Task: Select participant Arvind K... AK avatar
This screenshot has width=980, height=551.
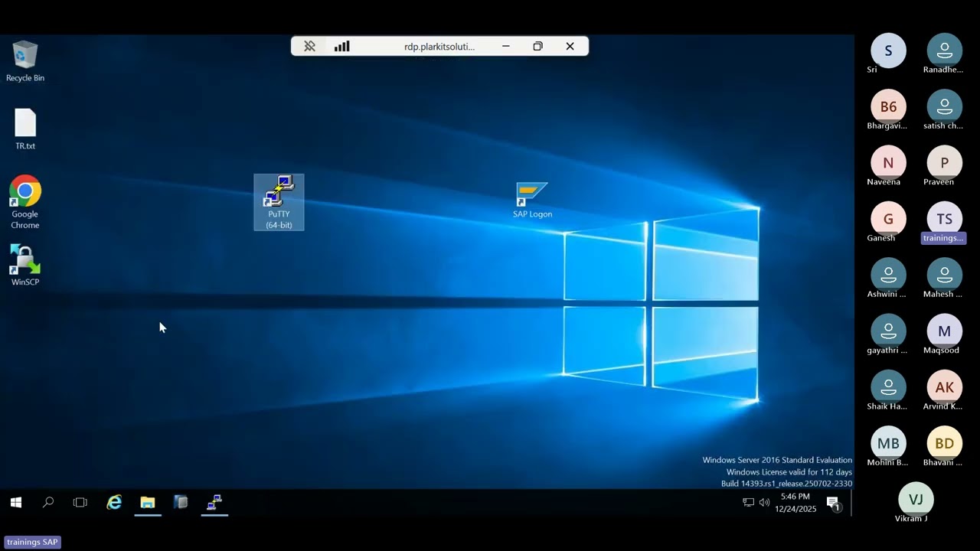Action: pyautogui.click(x=945, y=387)
